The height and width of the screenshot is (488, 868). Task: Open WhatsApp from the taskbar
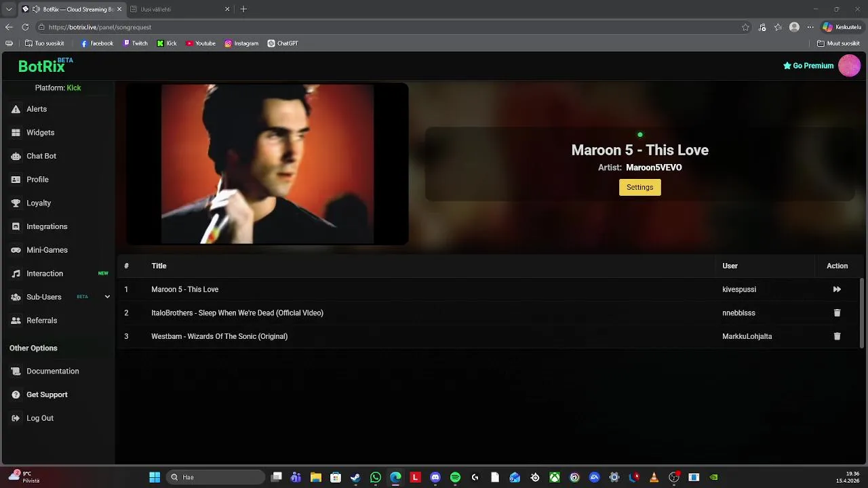click(376, 477)
